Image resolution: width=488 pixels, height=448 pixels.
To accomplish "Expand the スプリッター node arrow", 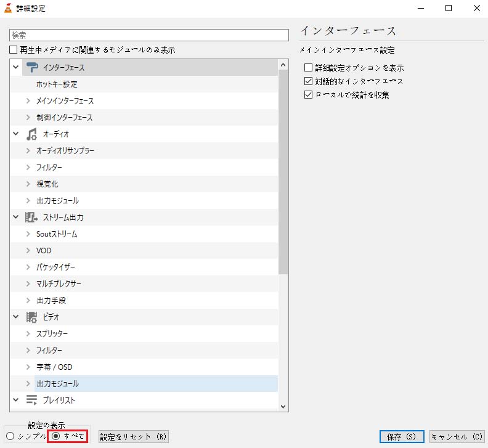I will click(x=28, y=334).
